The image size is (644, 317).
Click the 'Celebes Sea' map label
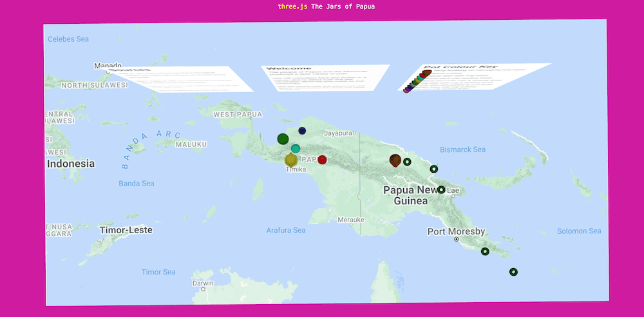coord(68,39)
